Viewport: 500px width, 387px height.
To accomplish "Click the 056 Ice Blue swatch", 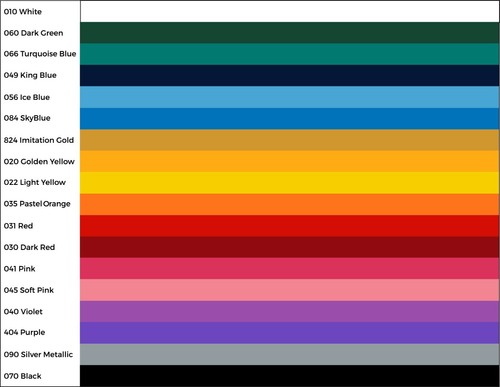I will [x=289, y=97].
